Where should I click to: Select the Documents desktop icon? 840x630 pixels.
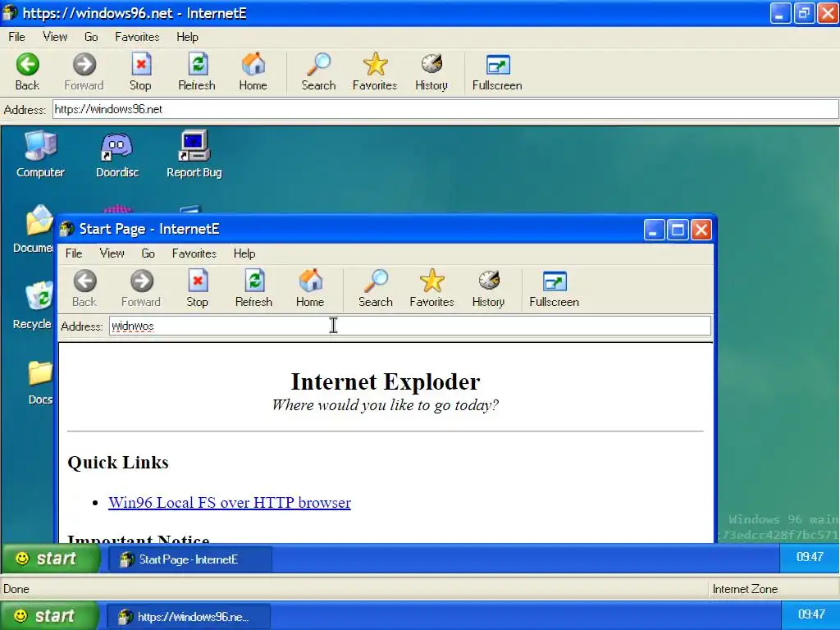pyautogui.click(x=33, y=230)
